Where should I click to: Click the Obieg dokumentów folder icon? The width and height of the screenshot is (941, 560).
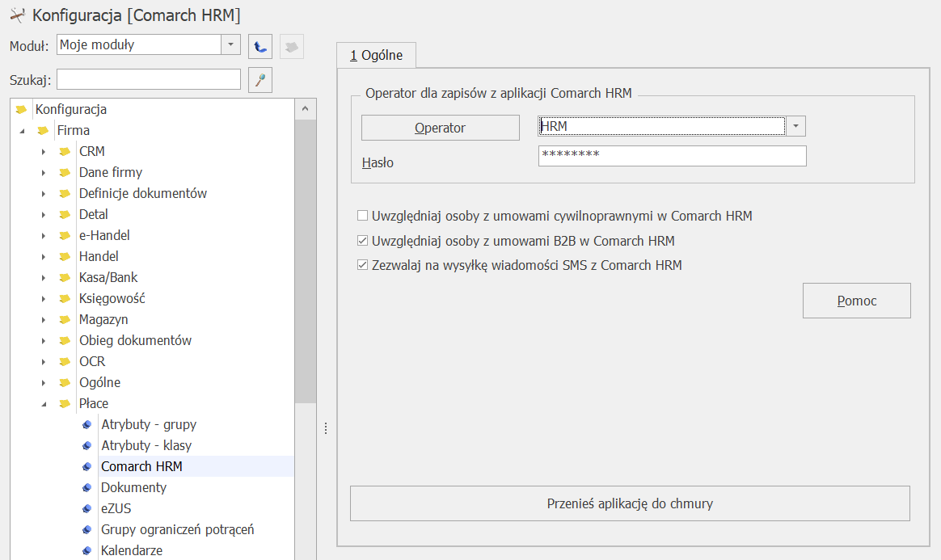click(x=65, y=340)
